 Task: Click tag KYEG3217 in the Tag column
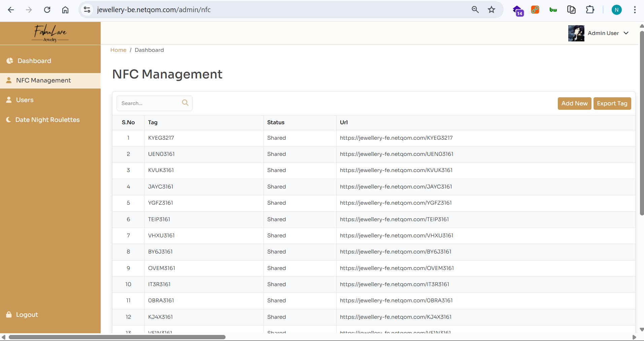[x=161, y=138]
